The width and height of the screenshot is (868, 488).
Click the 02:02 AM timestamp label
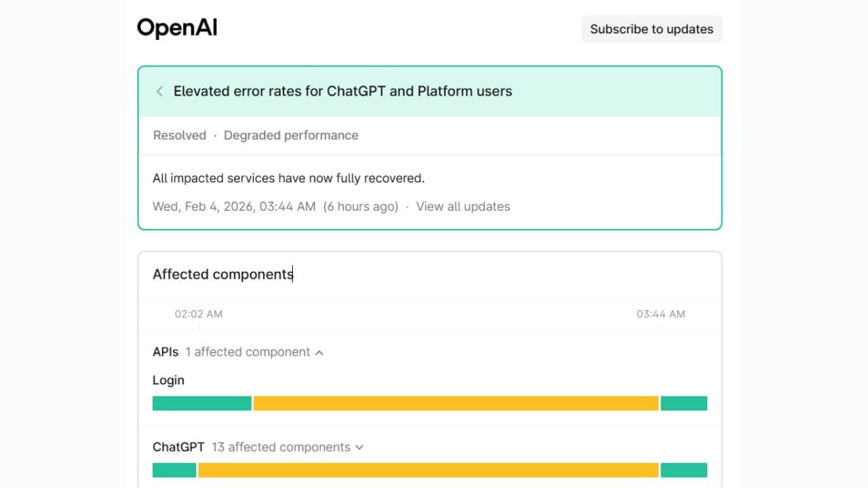click(x=199, y=314)
